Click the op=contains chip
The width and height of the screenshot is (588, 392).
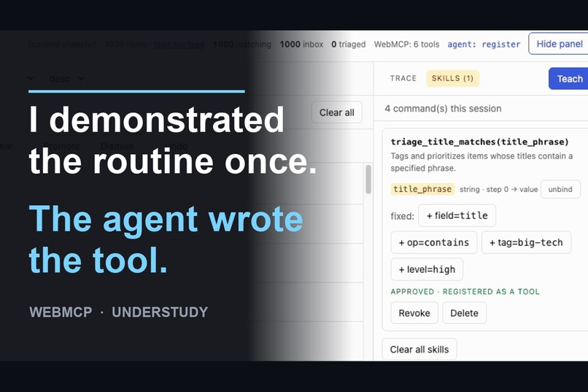433,242
